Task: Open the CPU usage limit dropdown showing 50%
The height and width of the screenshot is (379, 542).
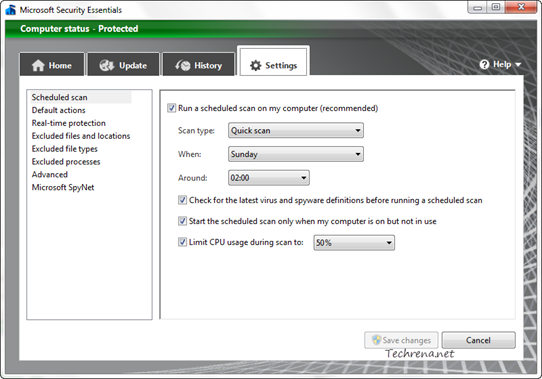Action: (x=354, y=243)
